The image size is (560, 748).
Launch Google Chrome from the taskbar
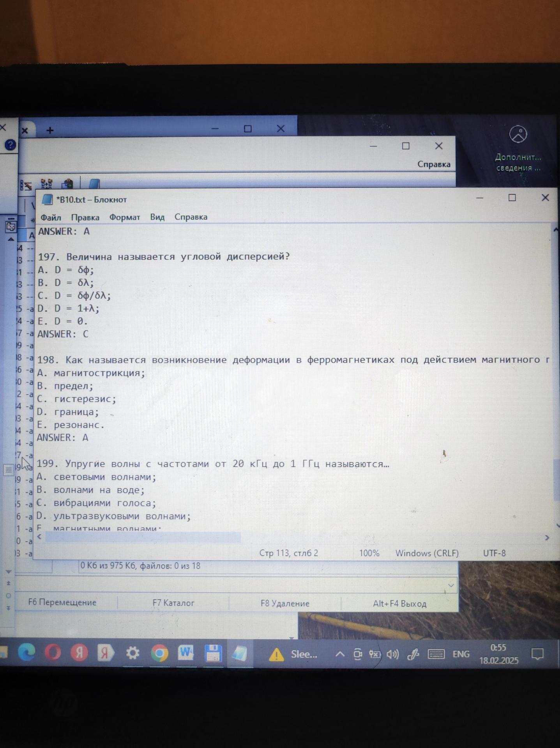pos(159,653)
